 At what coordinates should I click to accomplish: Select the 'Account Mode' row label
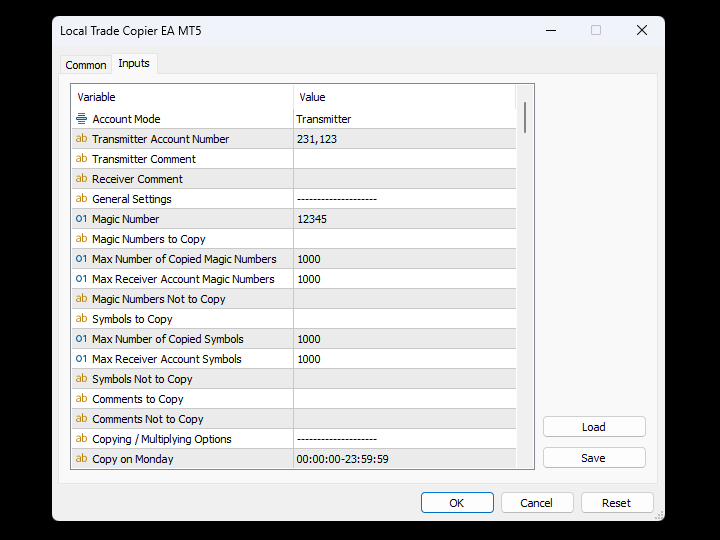point(126,119)
